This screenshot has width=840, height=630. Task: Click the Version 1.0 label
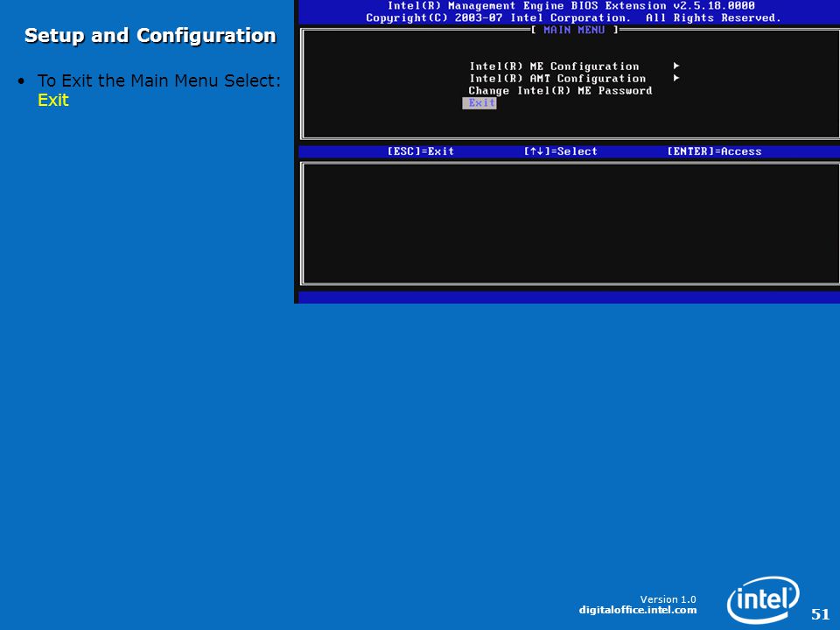(668, 599)
